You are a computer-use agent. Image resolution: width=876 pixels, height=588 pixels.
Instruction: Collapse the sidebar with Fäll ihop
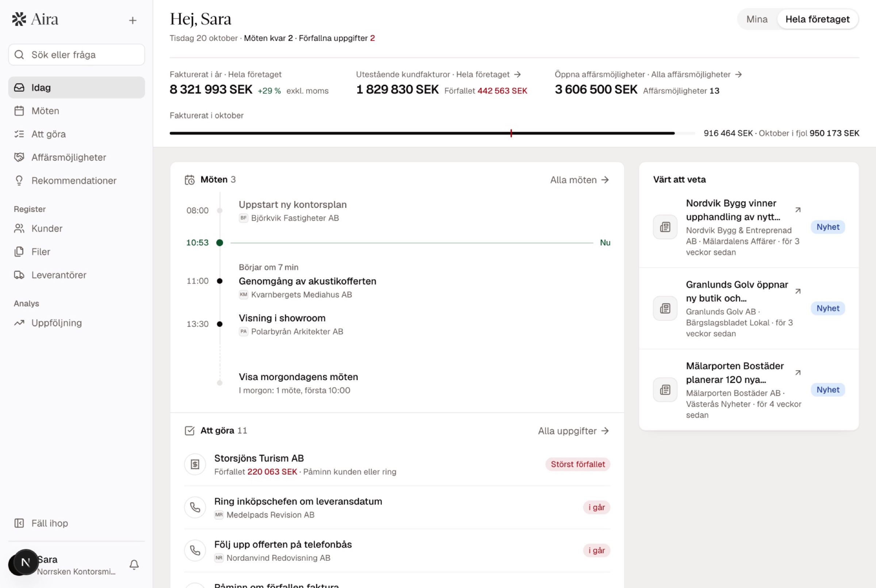77,523
